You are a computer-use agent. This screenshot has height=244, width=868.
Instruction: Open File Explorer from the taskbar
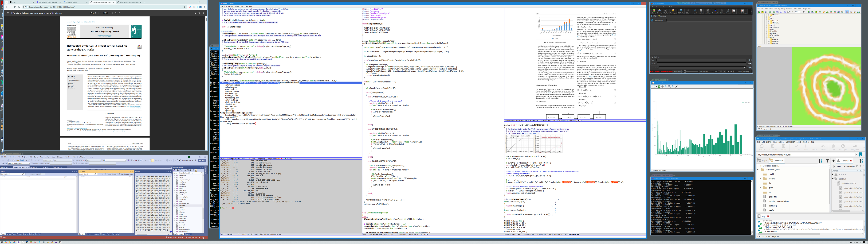pos(10,242)
